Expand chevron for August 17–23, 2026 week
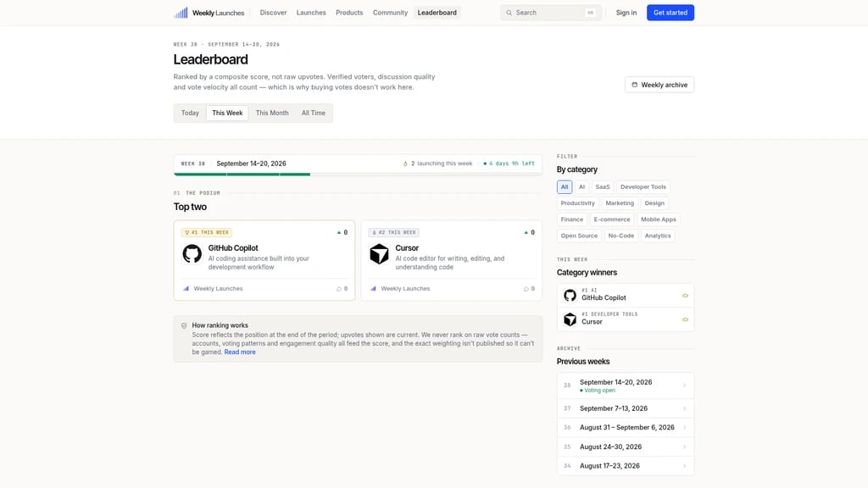The image size is (868, 488). click(684, 466)
